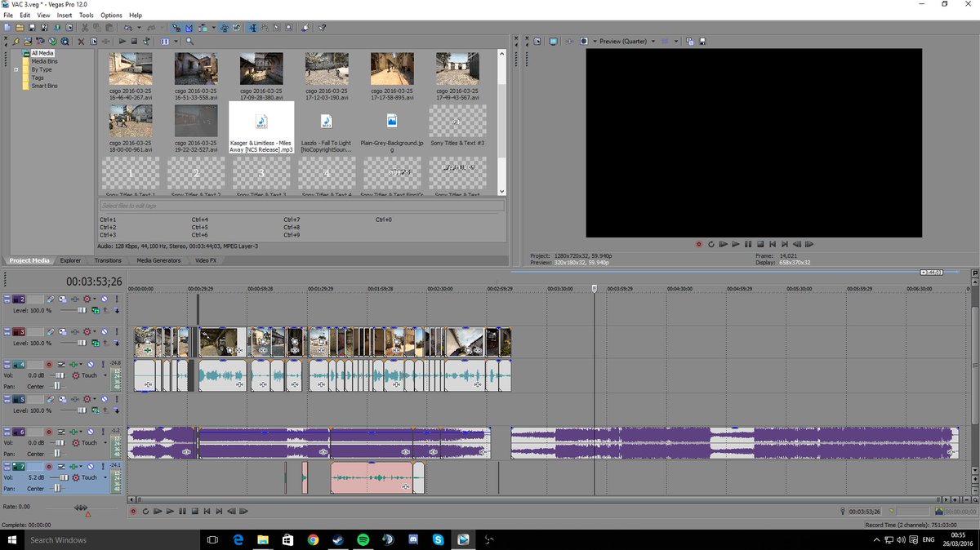Minimize track 6 height via header button
Screen dimensions: 980x550
pos(7,429)
